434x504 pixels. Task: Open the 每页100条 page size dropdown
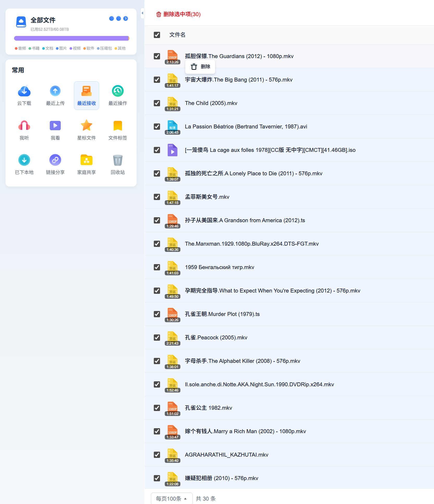click(171, 498)
